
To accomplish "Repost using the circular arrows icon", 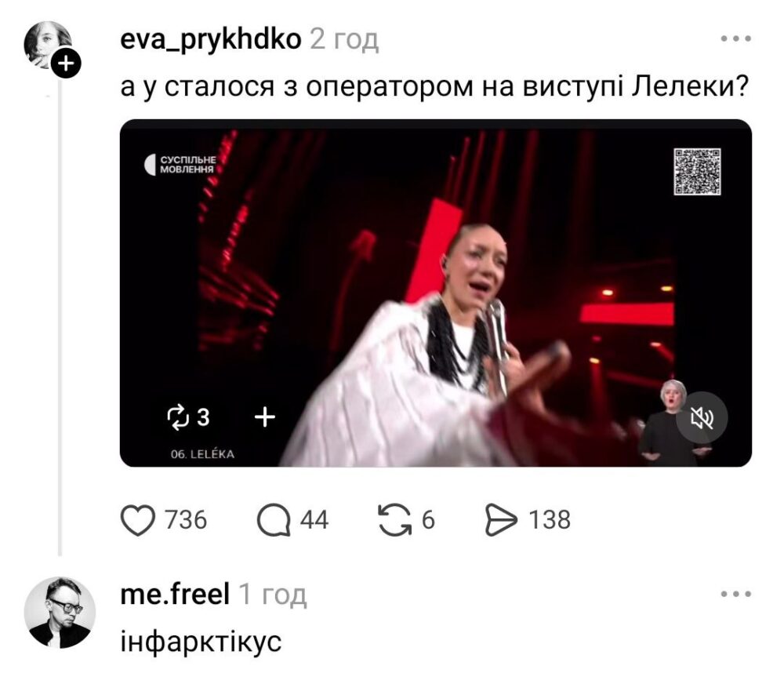I will (394, 520).
